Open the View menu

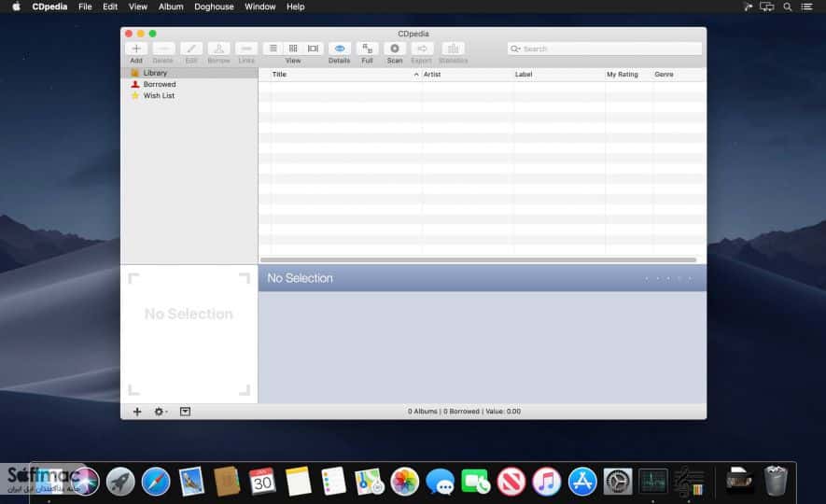pyautogui.click(x=137, y=7)
